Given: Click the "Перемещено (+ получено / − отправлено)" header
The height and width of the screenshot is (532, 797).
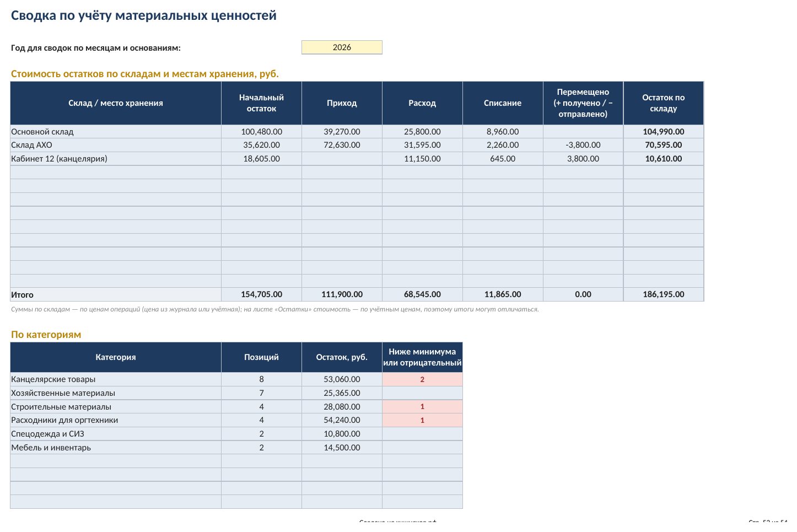Looking at the screenshot, I should (x=583, y=103).
